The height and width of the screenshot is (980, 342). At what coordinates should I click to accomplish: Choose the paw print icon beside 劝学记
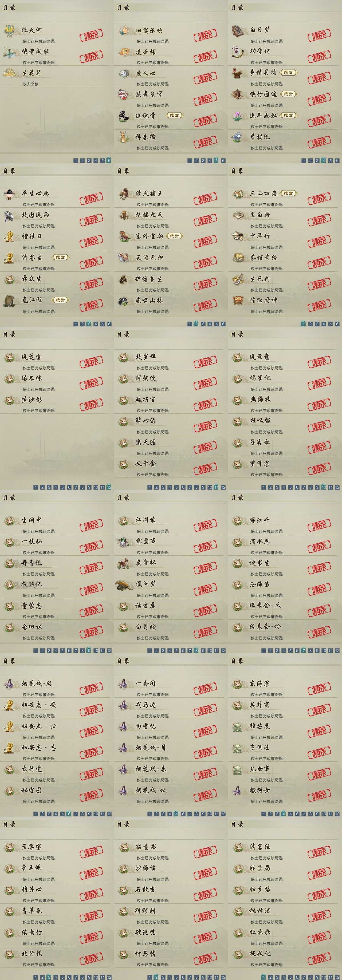pos(237,51)
